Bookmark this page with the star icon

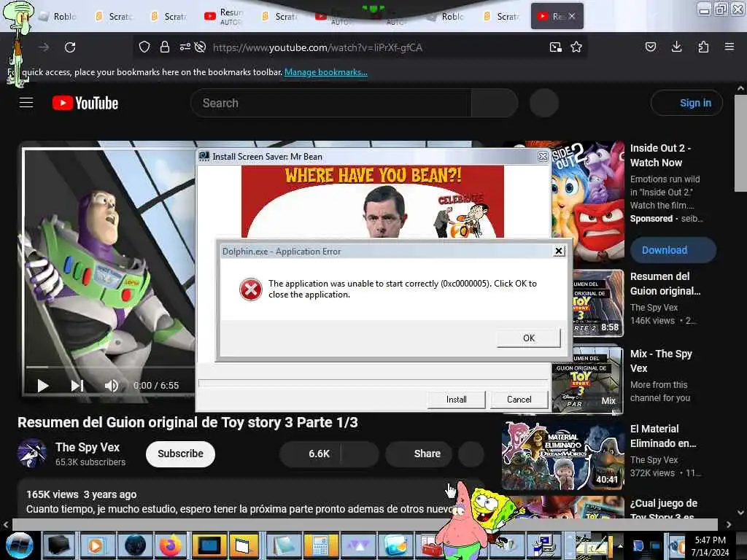pos(576,47)
